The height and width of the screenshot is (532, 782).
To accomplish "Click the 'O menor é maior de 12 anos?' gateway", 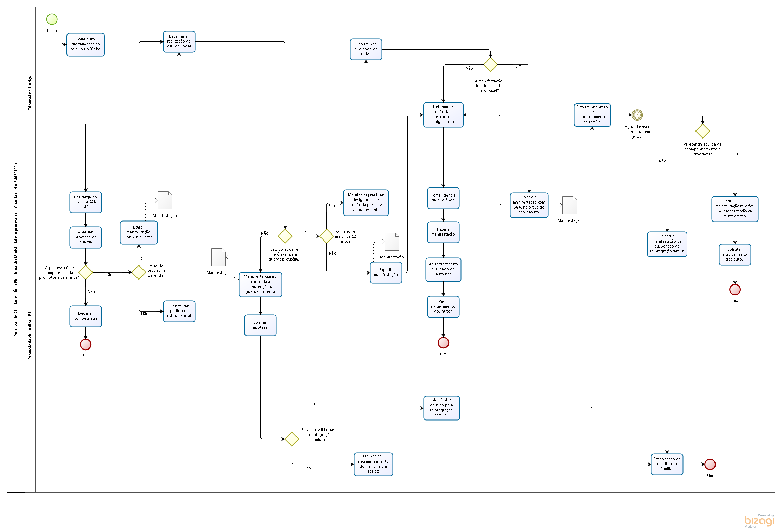I will 326,236.
